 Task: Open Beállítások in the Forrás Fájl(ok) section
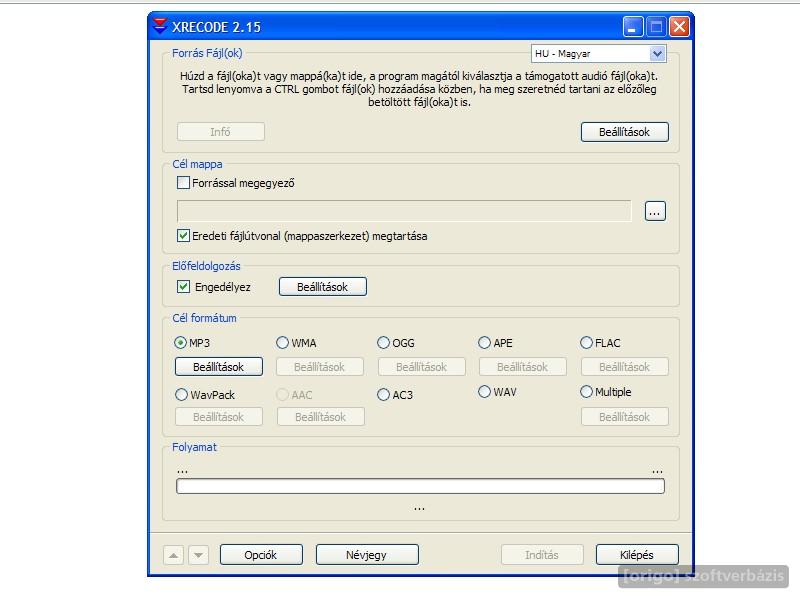click(x=624, y=132)
